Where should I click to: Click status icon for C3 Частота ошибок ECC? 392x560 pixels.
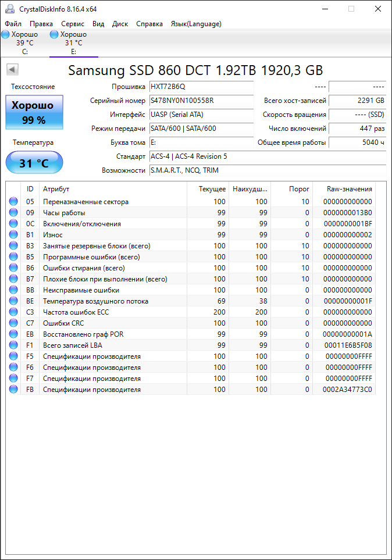tap(13, 312)
